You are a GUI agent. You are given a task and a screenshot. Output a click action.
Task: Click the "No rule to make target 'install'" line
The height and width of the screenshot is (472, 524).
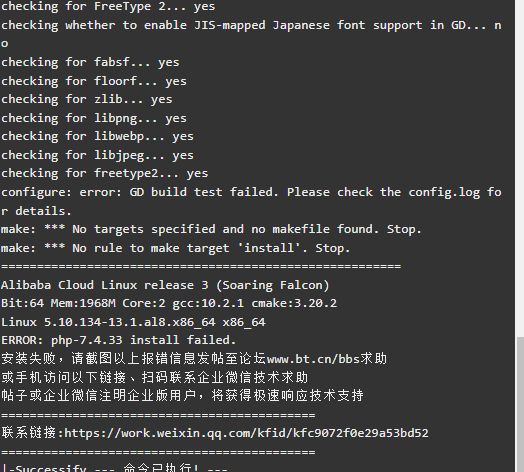pos(175,248)
